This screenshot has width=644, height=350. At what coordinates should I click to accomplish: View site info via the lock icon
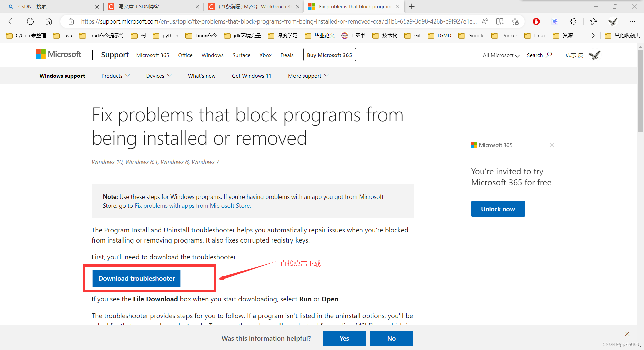point(71,21)
